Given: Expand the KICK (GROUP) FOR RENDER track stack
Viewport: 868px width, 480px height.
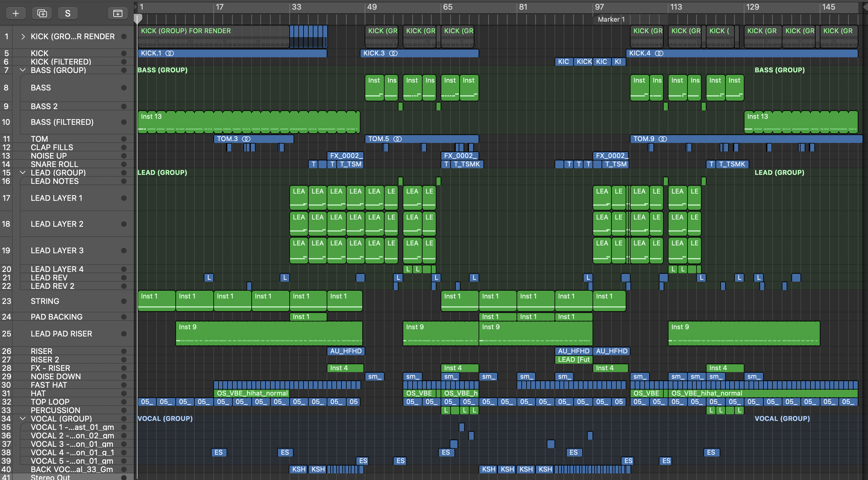Looking at the screenshot, I should (23, 36).
